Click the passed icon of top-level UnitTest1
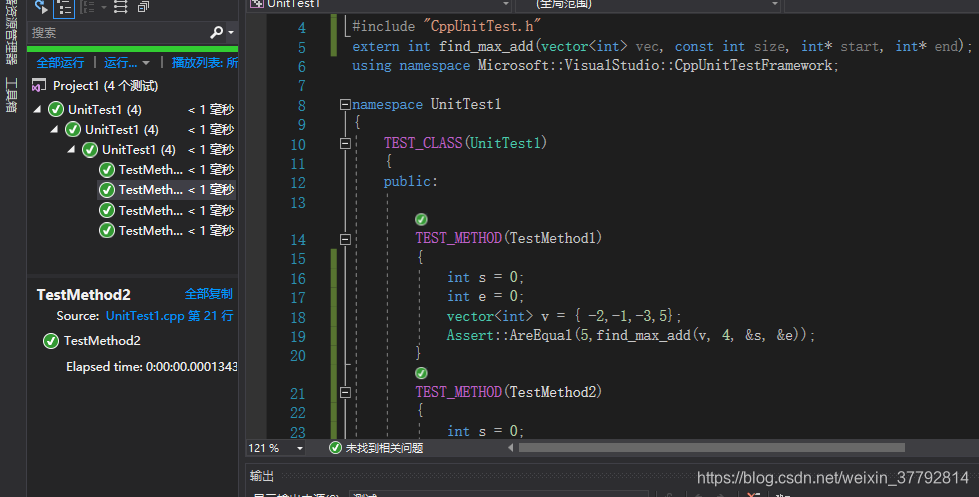 [x=56, y=109]
